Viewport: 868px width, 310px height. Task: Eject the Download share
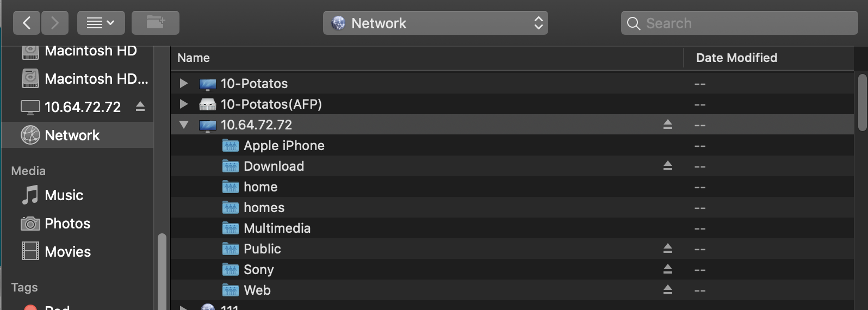click(667, 166)
